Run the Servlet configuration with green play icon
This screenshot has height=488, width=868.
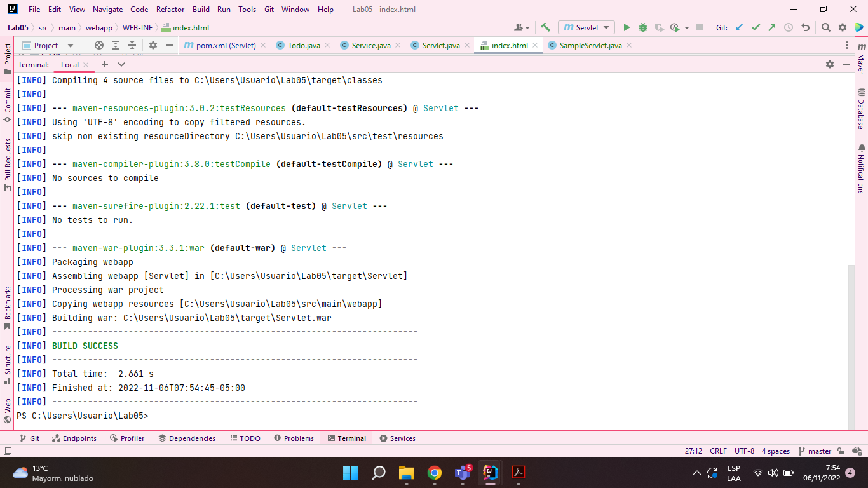pyautogui.click(x=627, y=28)
